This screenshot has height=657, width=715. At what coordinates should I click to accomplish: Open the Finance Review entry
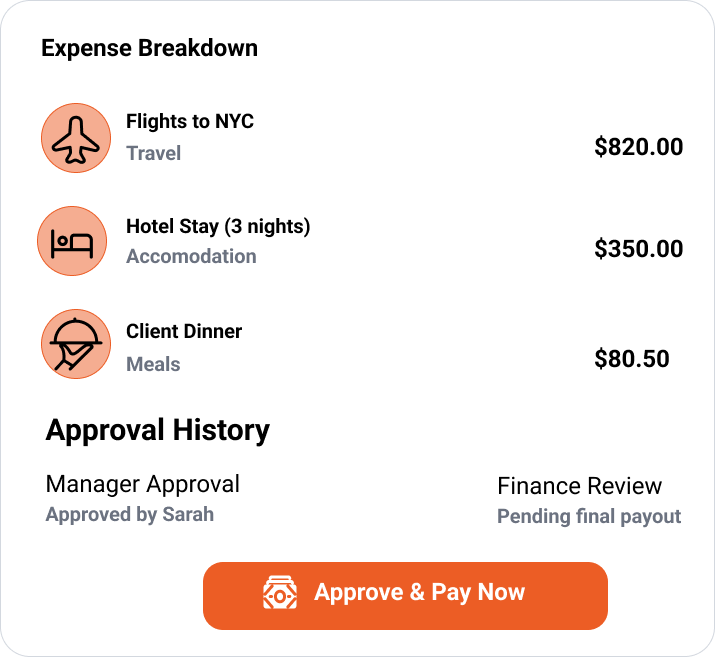tap(579, 487)
